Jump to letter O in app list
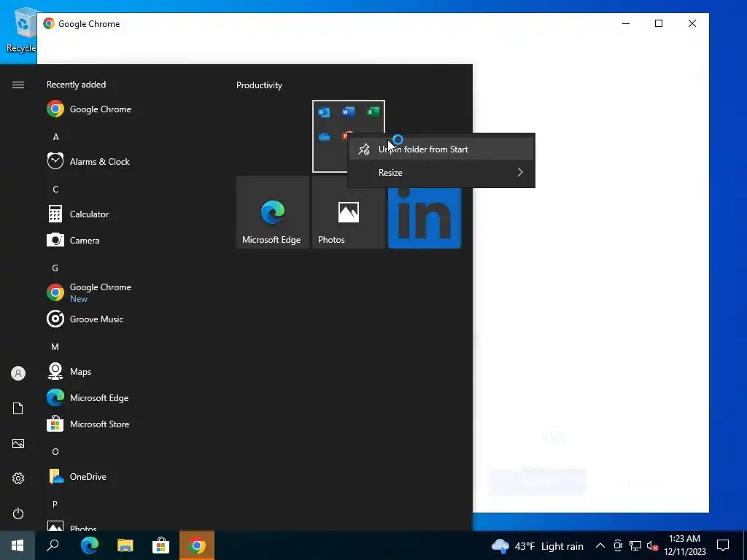747x560 pixels. point(55,452)
